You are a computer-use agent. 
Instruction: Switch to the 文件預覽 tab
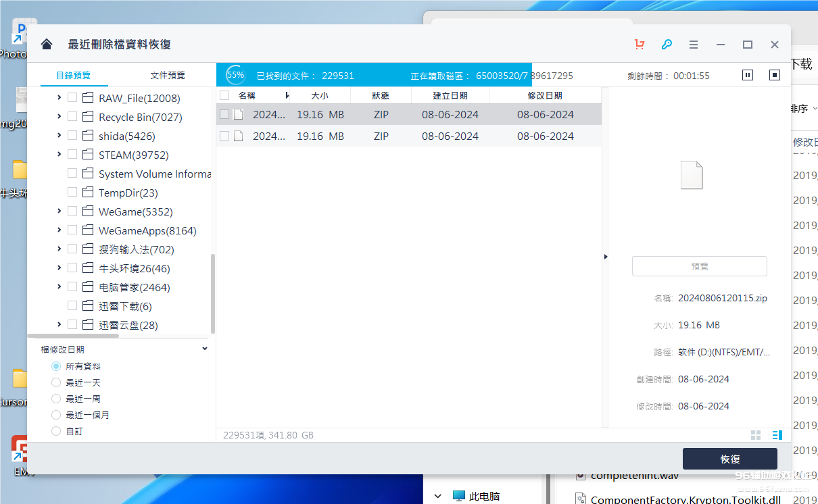(168, 75)
